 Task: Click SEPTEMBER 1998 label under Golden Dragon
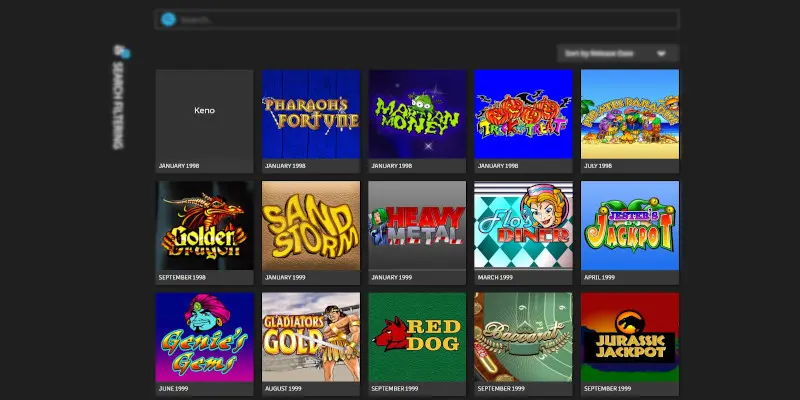tap(182, 278)
